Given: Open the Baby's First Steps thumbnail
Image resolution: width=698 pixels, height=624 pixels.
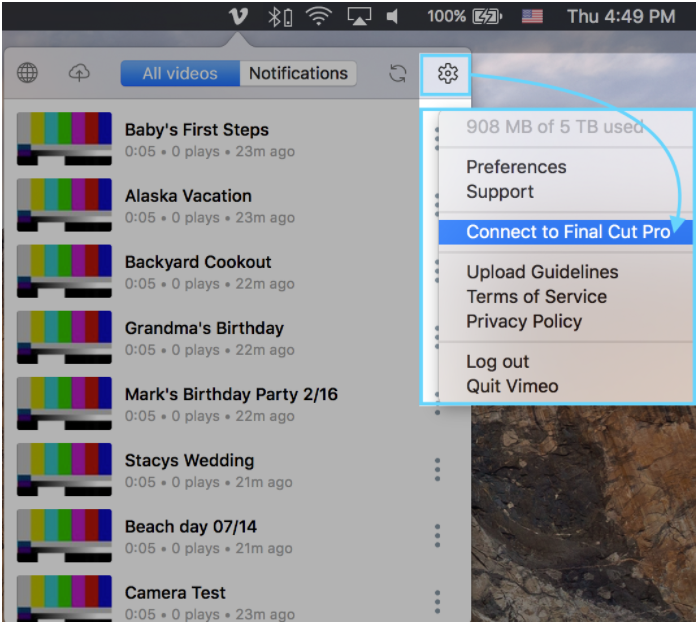Looking at the screenshot, I should (64, 138).
